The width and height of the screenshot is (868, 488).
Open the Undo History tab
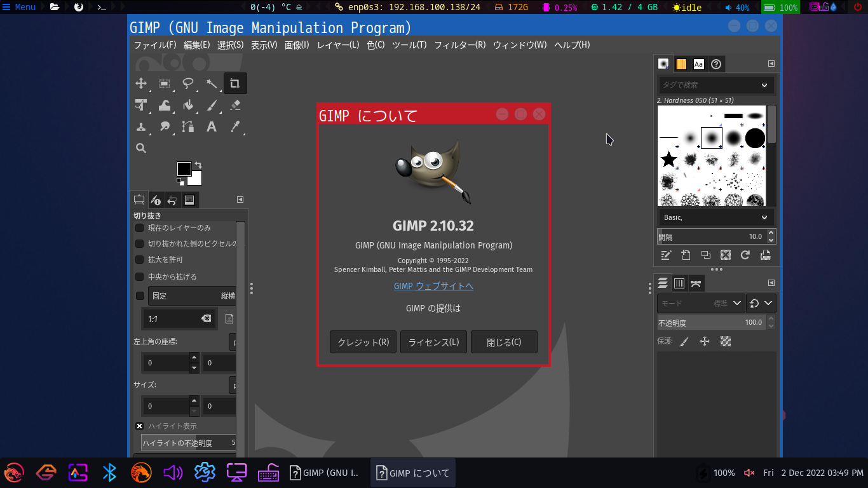[x=172, y=200]
